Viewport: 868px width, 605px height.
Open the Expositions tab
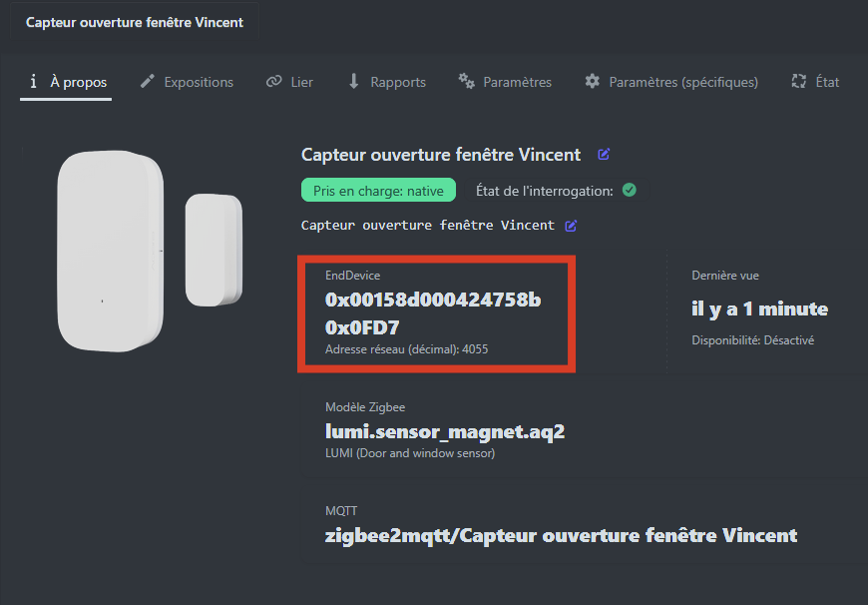coord(199,82)
